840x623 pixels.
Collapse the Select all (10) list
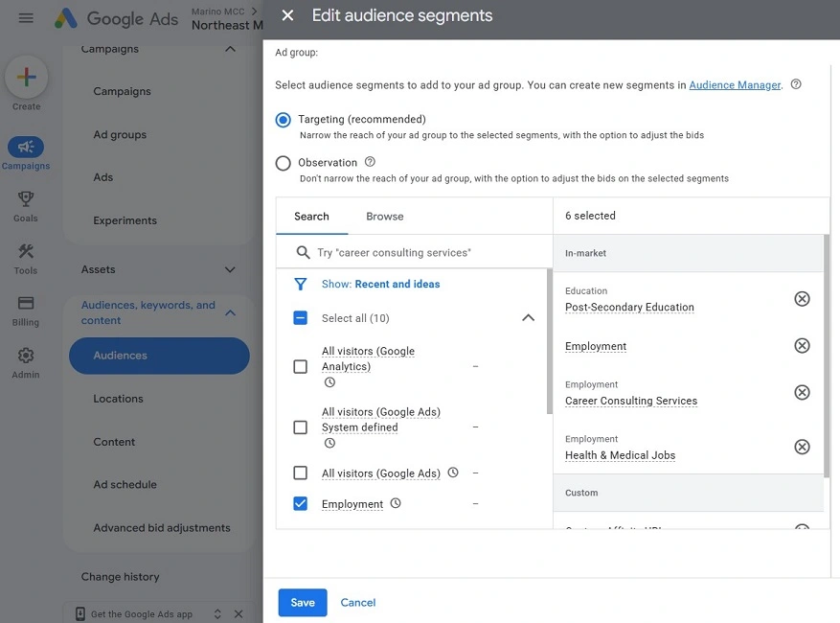pos(528,316)
